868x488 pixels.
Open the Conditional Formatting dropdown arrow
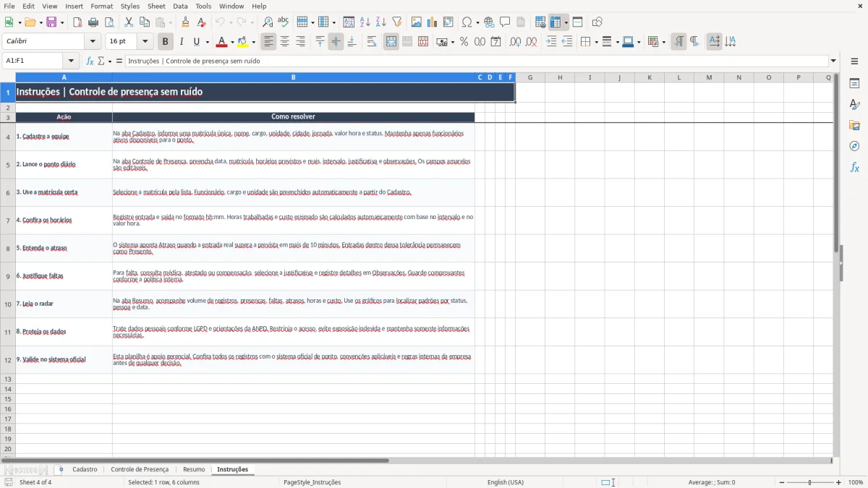(x=664, y=42)
